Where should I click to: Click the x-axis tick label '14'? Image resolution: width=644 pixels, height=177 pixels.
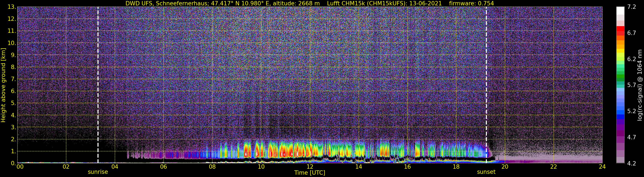[358, 167]
